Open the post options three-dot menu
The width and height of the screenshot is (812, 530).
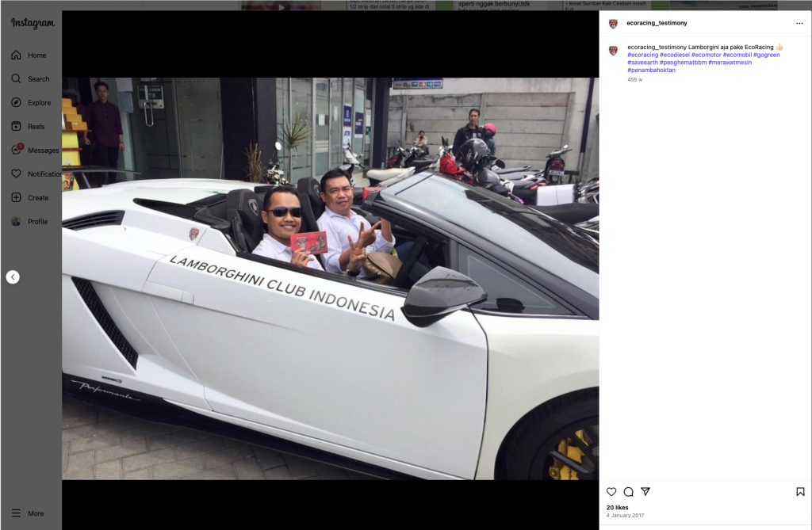click(799, 24)
